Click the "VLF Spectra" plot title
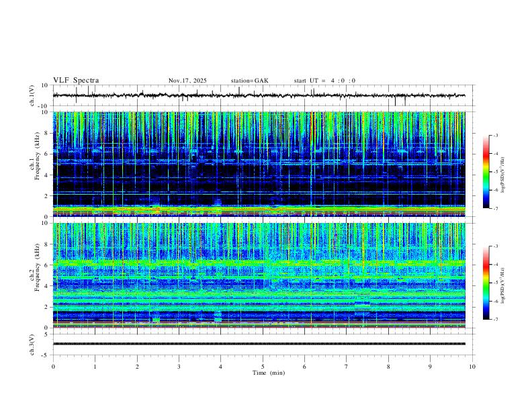Image resolution: width=532 pixels, height=411 pixels. (76, 81)
